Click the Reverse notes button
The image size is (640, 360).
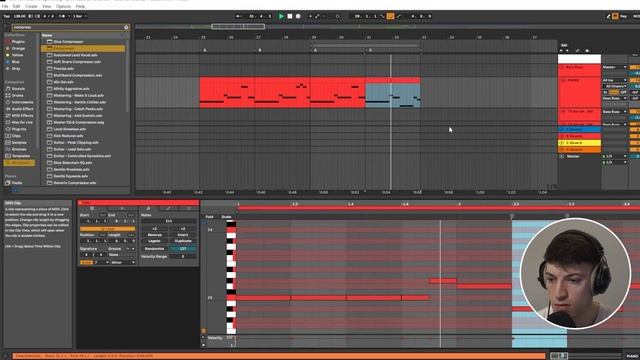coord(154,235)
